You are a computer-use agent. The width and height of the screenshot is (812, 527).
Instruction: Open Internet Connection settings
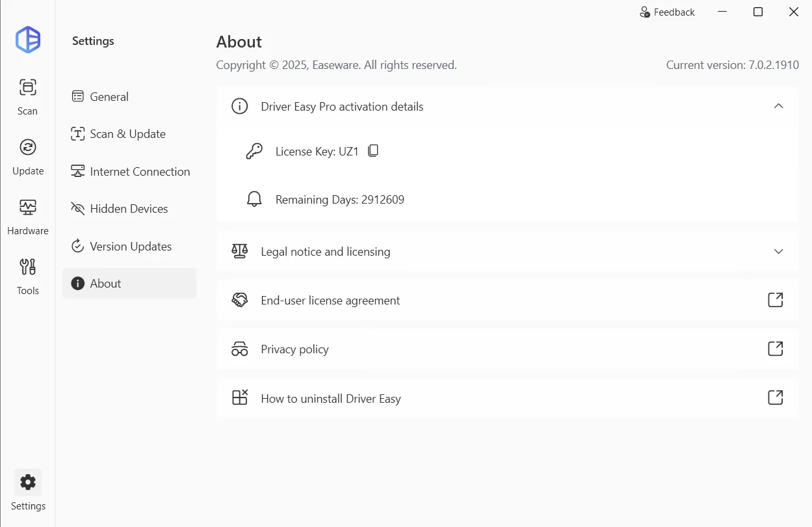coord(129,171)
